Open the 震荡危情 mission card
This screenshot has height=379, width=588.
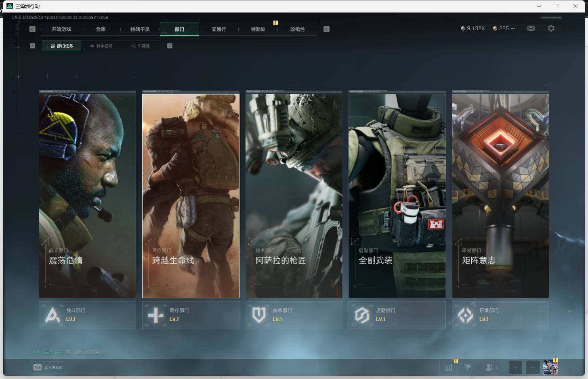pyautogui.click(x=87, y=196)
